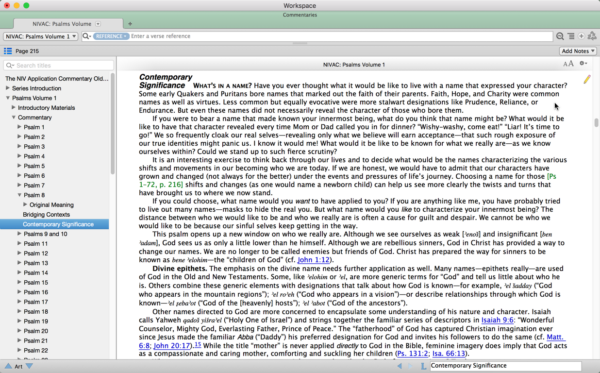This screenshot has height=373, width=600.
Task: Expand Original Meaning under Psalm 8
Action: tap(25, 205)
